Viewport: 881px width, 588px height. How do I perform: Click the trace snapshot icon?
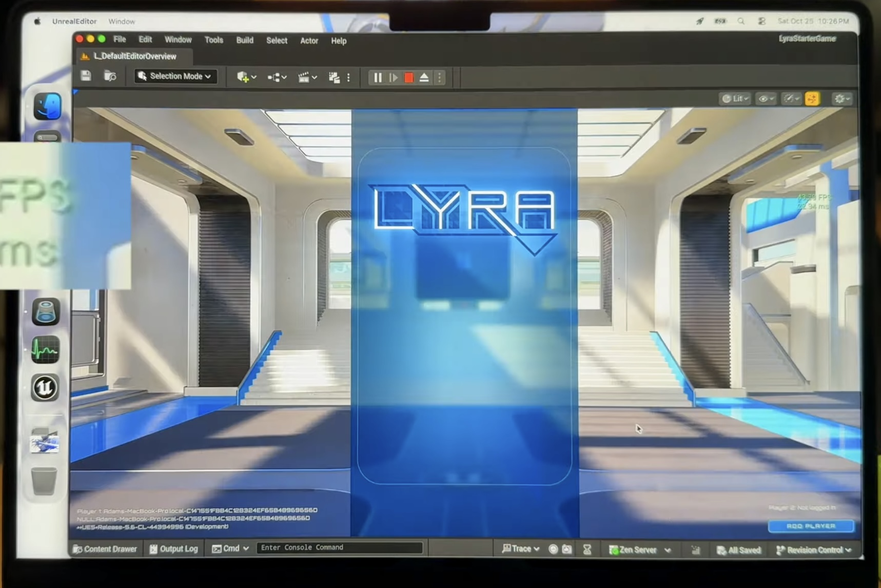click(567, 549)
